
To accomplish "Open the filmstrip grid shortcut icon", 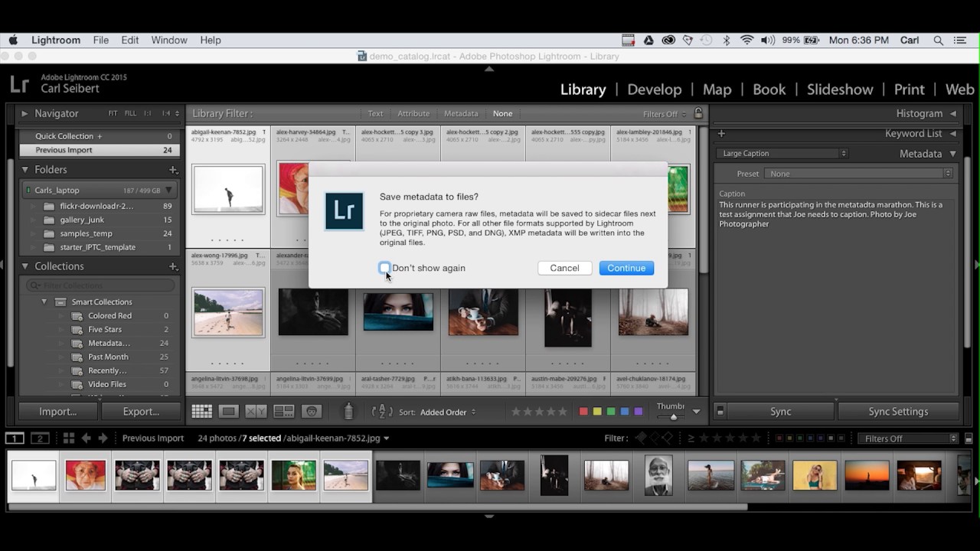I will point(69,438).
